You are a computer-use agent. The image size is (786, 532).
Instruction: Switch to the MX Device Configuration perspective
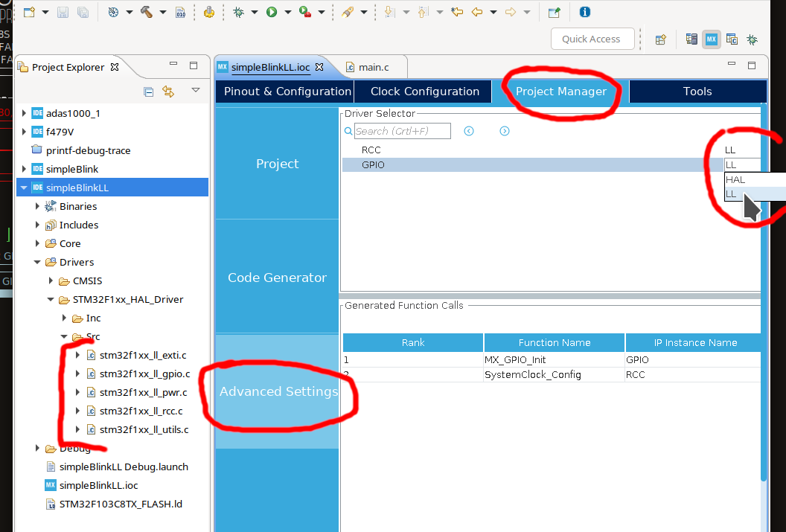(x=712, y=39)
